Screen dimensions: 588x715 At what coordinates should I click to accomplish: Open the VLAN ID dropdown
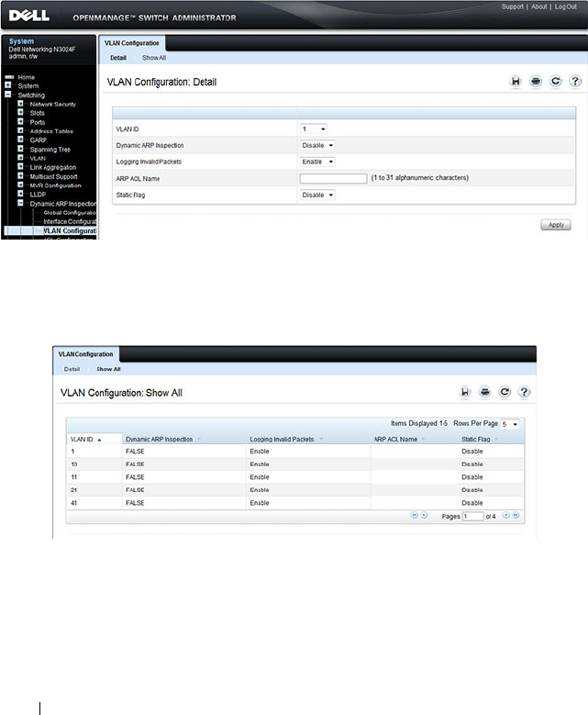click(314, 129)
